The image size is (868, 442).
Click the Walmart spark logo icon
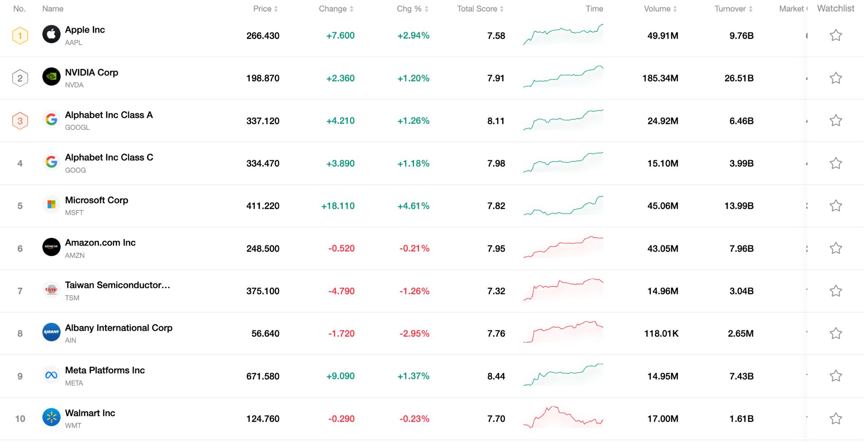pyautogui.click(x=51, y=418)
